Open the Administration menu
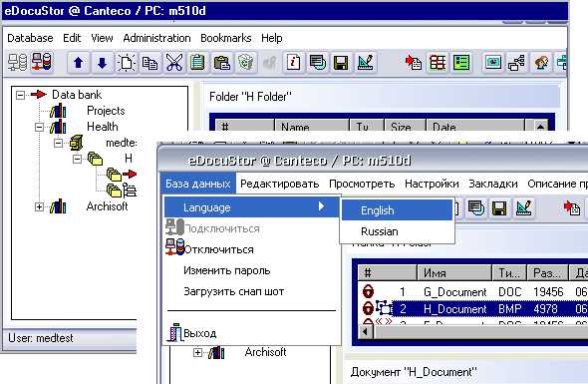Screen dimensions: 588x384 (156, 38)
